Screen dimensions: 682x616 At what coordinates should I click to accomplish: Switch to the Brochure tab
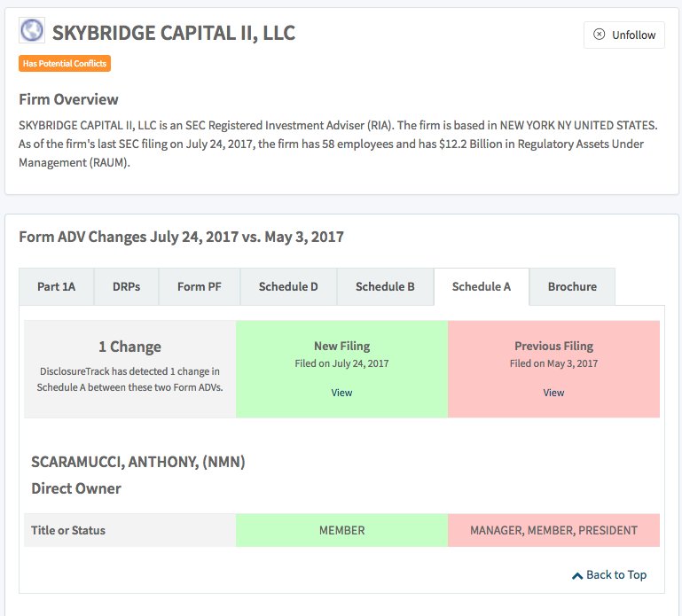pyautogui.click(x=572, y=287)
